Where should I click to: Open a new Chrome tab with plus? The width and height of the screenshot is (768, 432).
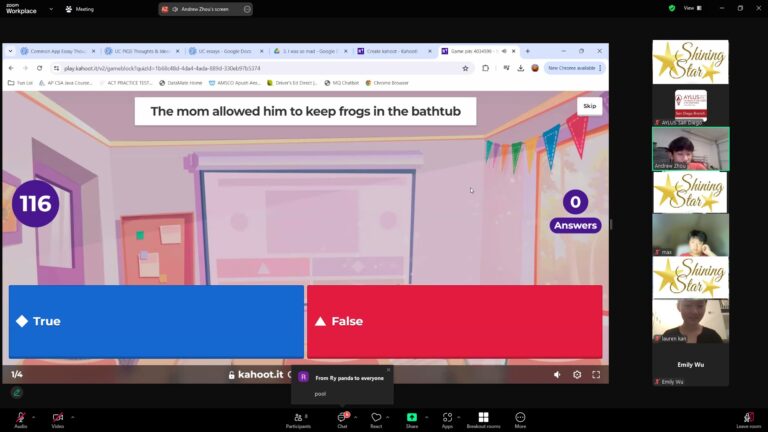pyautogui.click(x=528, y=51)
